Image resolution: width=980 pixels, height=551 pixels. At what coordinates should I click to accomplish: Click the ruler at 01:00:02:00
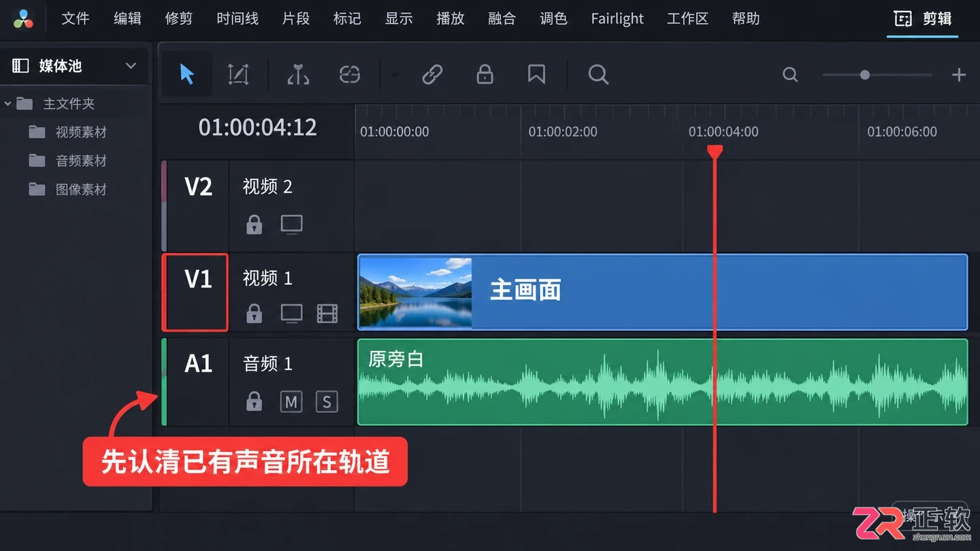coord(563,132)
